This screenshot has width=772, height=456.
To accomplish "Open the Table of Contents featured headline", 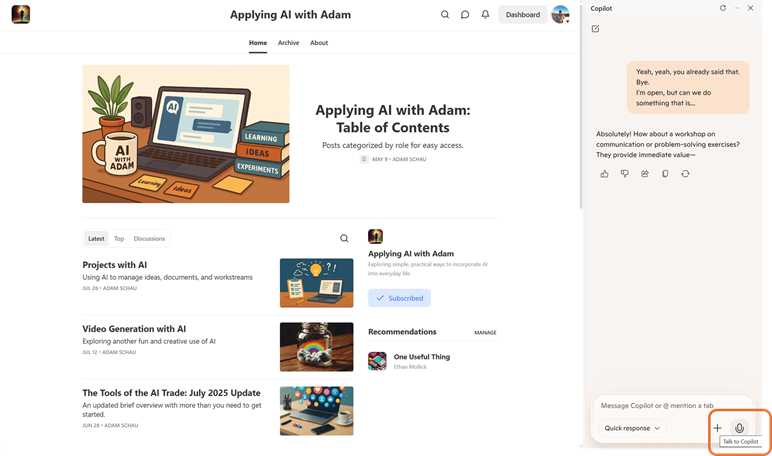I will click(x=393, y=119).
